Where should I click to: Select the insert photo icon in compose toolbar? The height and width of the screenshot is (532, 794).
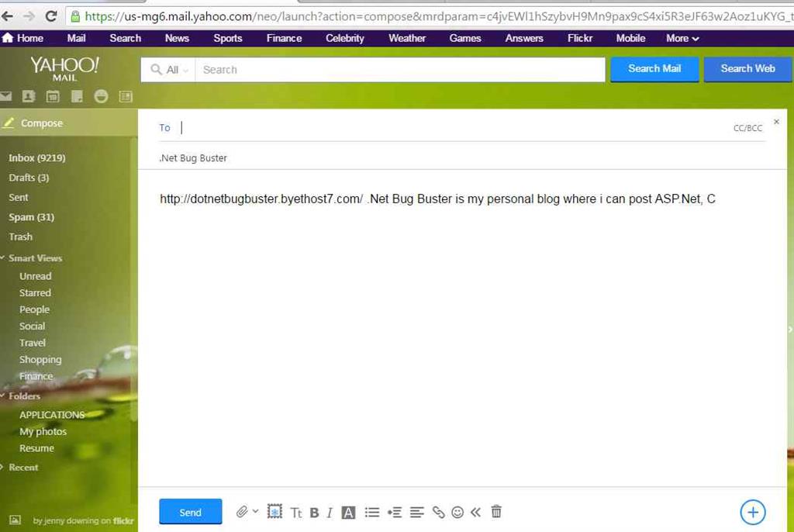[x=274, y=512]
